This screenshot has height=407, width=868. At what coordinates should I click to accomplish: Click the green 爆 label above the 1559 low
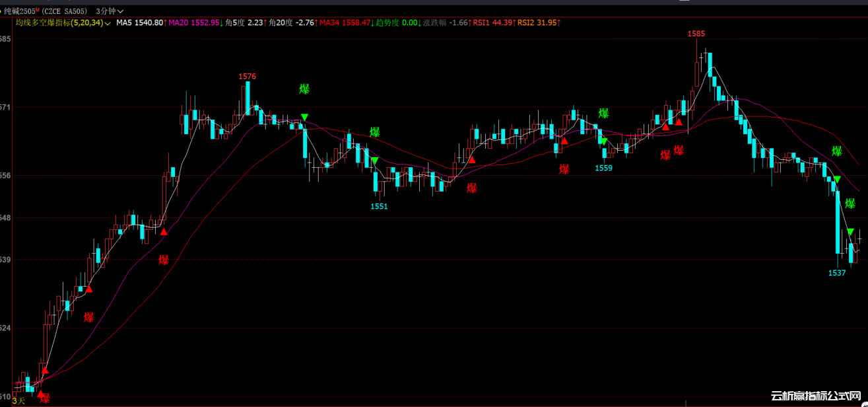[x=604, y=113]
